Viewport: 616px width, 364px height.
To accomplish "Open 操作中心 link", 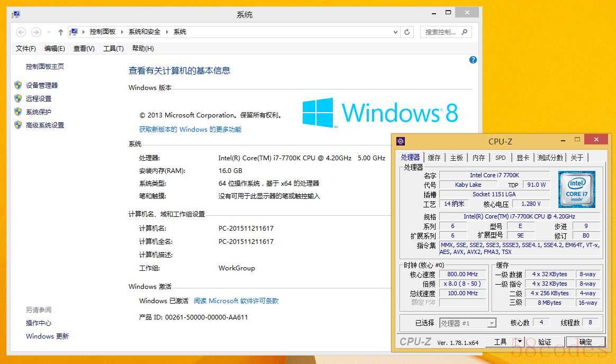I will (39, 323).
